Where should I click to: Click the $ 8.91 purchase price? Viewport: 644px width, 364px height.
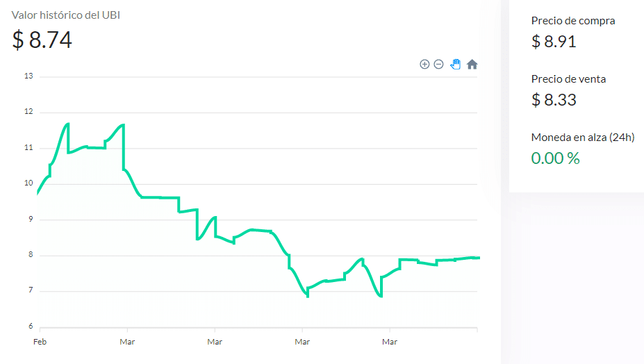pos(554,42)
